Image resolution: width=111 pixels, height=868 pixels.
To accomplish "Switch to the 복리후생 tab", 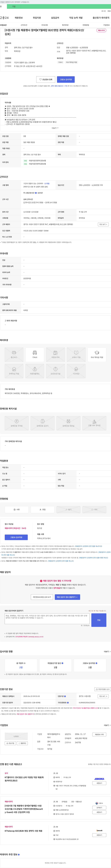I will coord(65,25).
